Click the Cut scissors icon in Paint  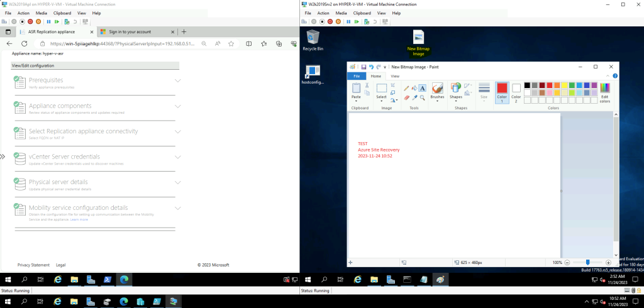coord(367,85)
